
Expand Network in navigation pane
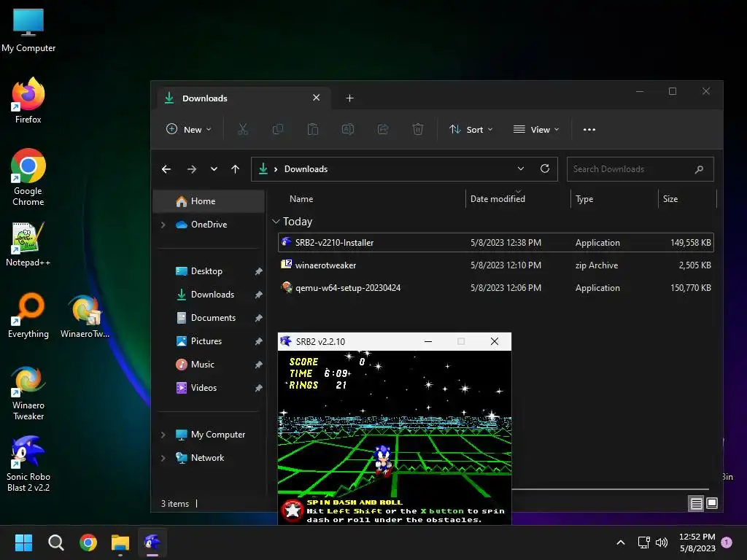[163, 458]
